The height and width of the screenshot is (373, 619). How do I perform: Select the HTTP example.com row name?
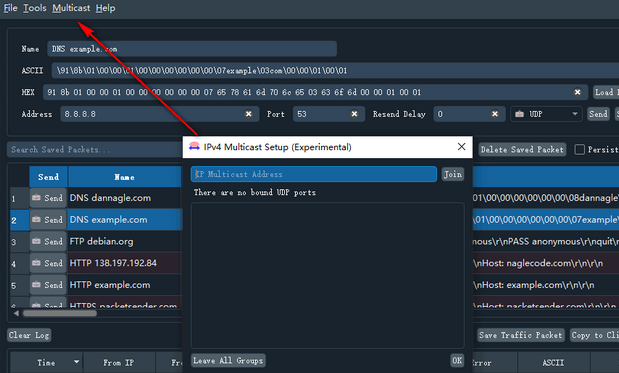(110, 285)
